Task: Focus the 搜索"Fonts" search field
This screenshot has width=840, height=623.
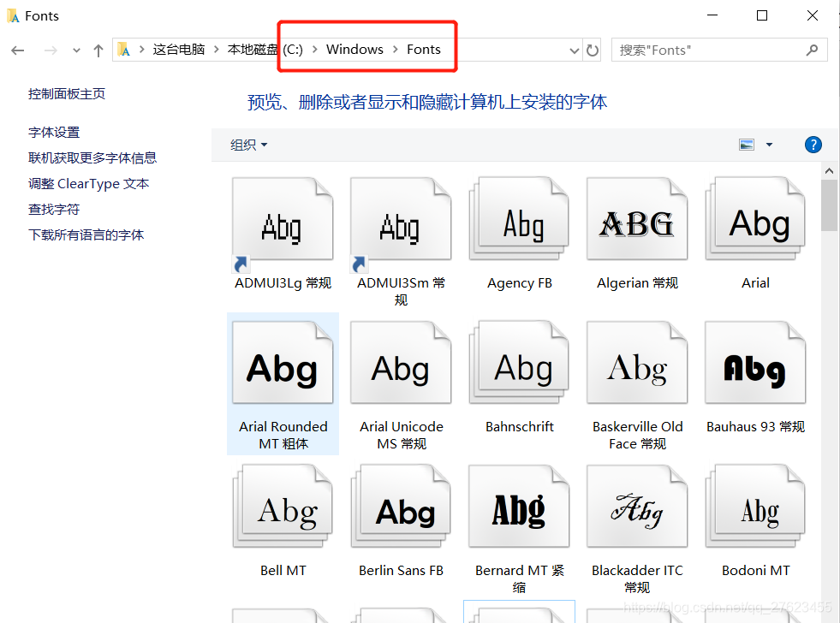Action: (719, 50)
